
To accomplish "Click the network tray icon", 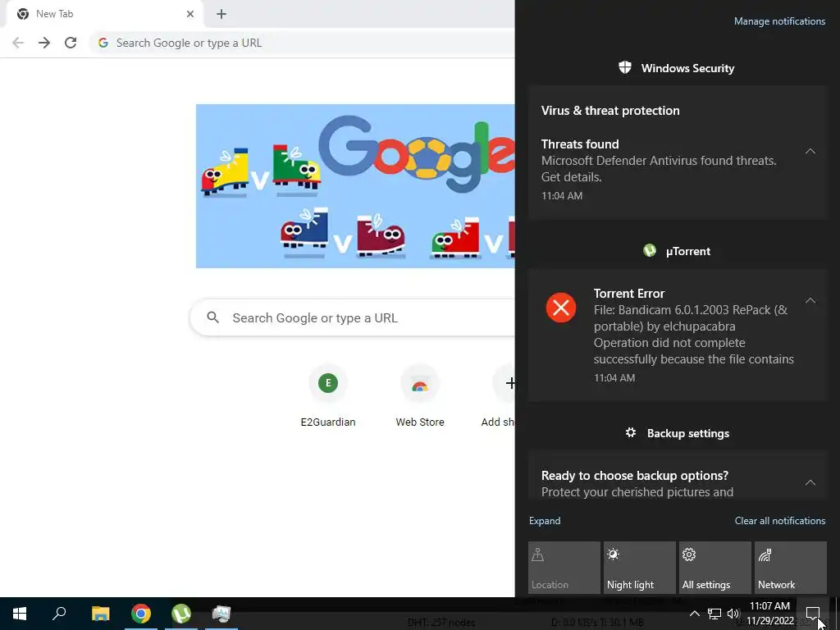I will click(x=714, y=614).
